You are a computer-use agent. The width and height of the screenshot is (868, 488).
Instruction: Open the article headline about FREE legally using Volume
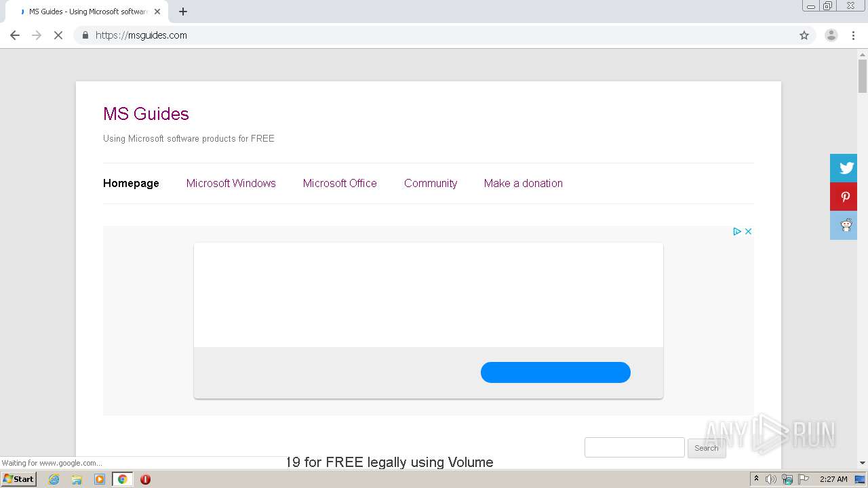pyautogui.click(x=389, y=462)
